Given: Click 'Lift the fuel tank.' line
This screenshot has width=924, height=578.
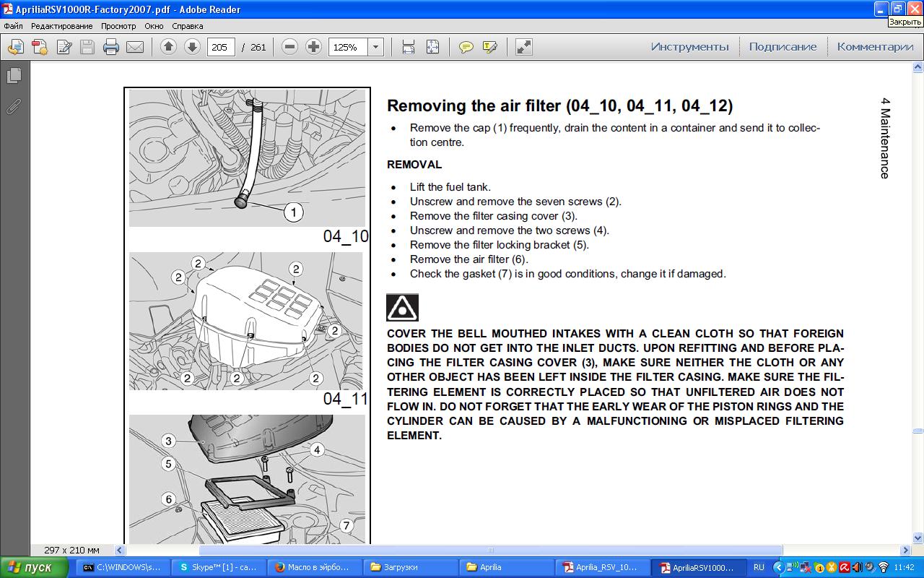Looking at the screenshot, I should [x=450, y=187].
